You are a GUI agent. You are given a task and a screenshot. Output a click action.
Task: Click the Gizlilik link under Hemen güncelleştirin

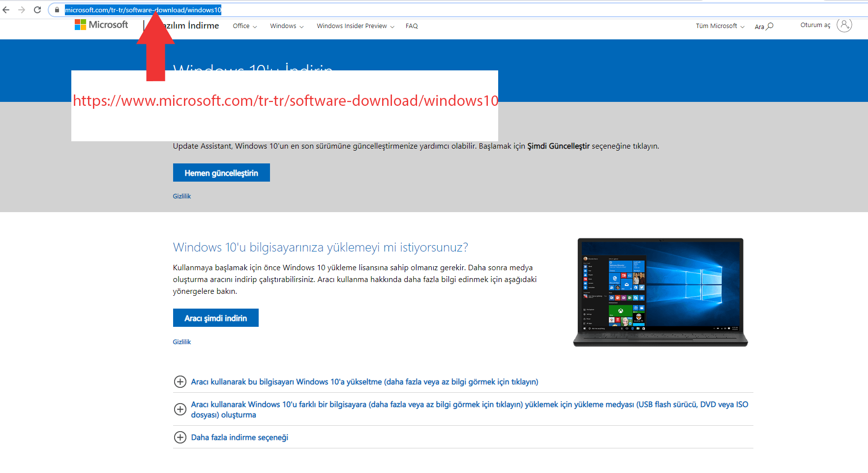tap(181, 196)
